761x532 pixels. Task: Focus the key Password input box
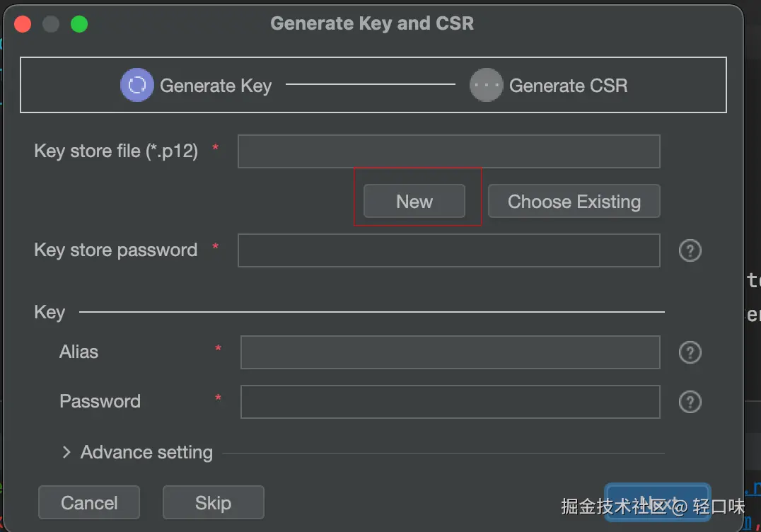point(450,402)
